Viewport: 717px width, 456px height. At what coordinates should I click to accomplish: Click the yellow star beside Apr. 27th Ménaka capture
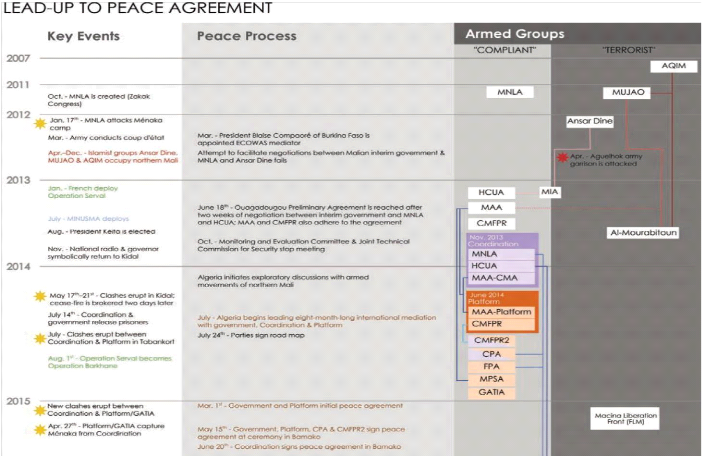click(40, 430)
